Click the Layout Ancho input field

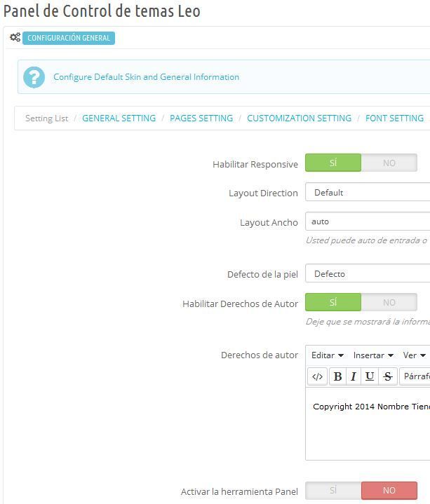pyautogui.click(x=368, y=222)
